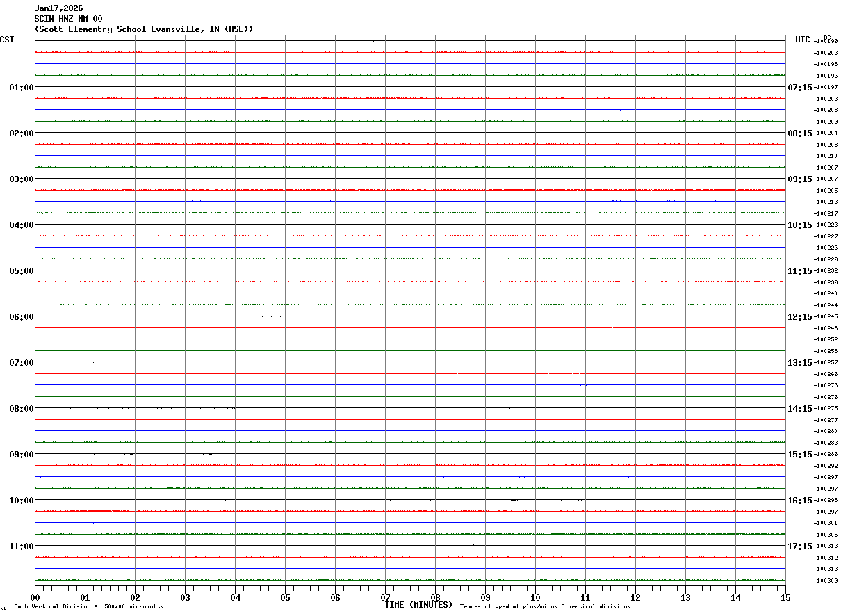
Task: Click the 12:15 UTC time label
Action: pos(800,316)
